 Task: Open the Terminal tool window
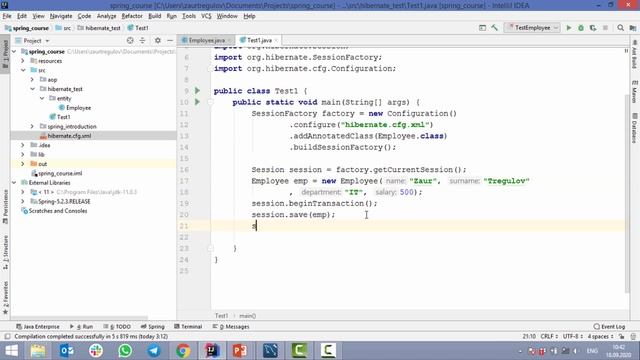tap(188, 327)
